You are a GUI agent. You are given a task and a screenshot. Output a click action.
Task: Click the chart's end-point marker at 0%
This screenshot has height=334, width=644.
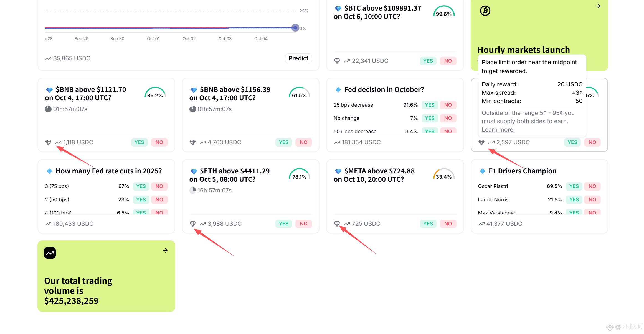(x=295, y=28)
